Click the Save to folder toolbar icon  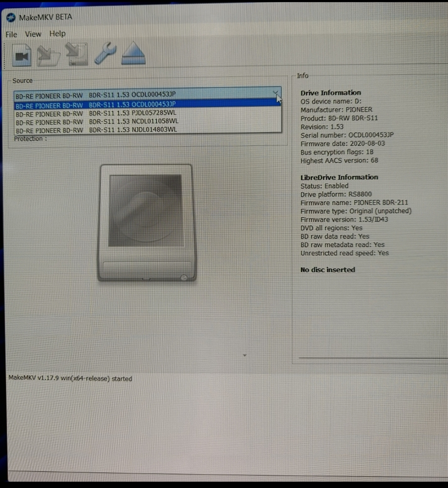point(48,56)
